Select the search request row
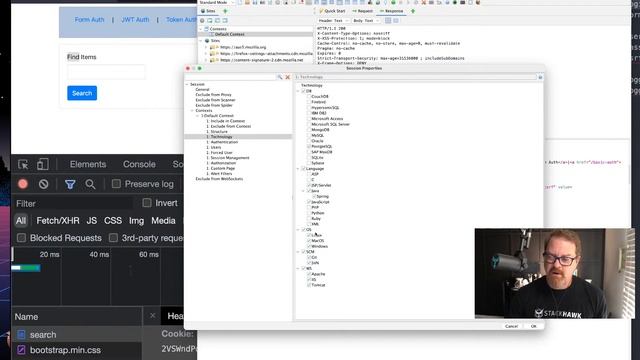The width and height of the screenshot is (640, 360). 77,335
